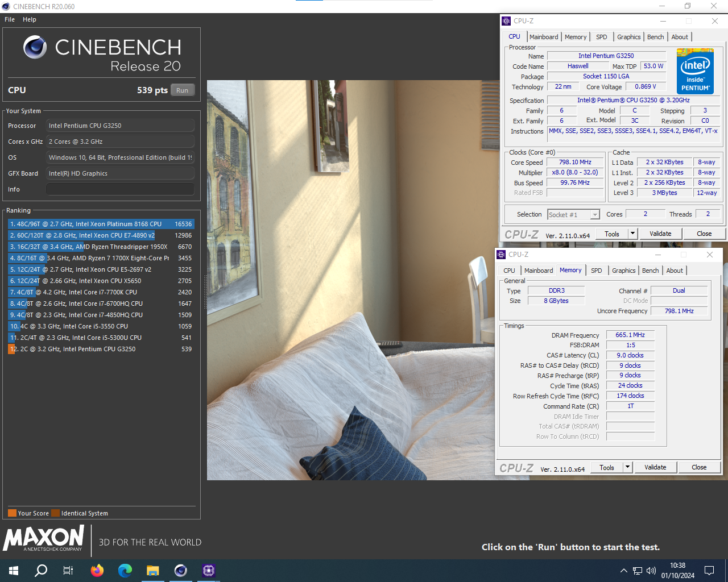Click Validate in upper CPU-Z window
728x582 pixels.
click(x=660, y=234)
